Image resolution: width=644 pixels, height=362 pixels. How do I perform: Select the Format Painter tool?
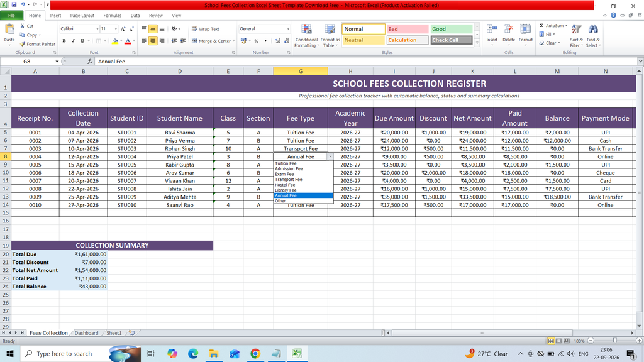tap(37, 44)
